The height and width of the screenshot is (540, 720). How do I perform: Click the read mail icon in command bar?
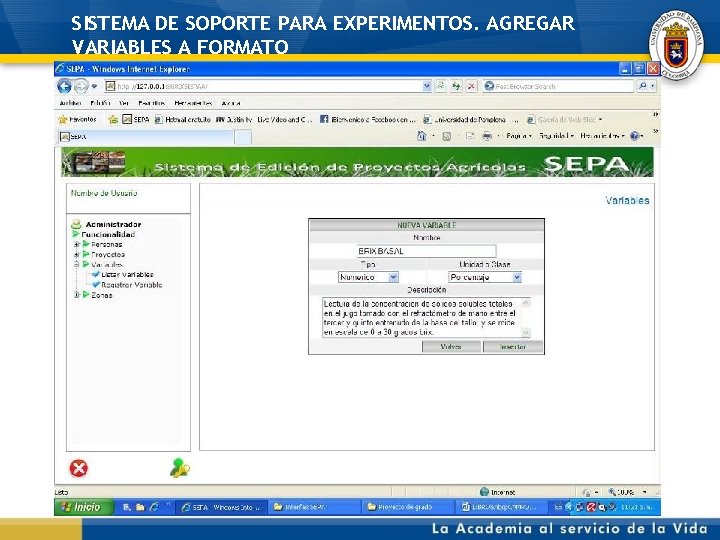pyautogui.click(x=470, y=136)
